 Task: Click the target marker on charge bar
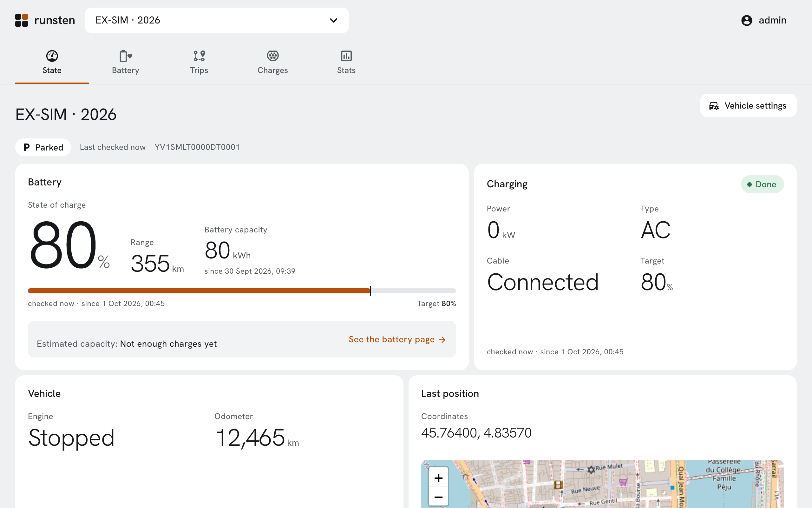370,291
